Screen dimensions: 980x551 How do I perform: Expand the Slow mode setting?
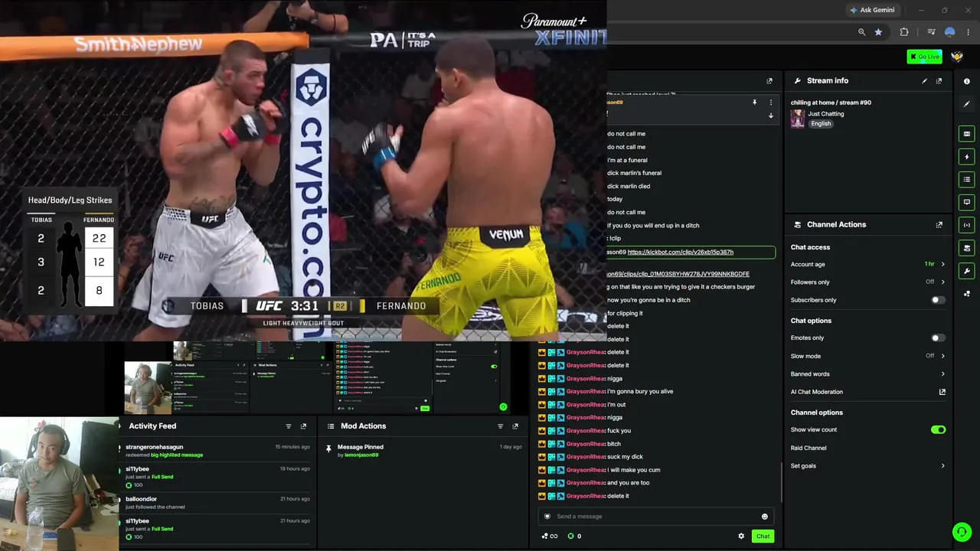pyautogui.click(x=868, y=356)
